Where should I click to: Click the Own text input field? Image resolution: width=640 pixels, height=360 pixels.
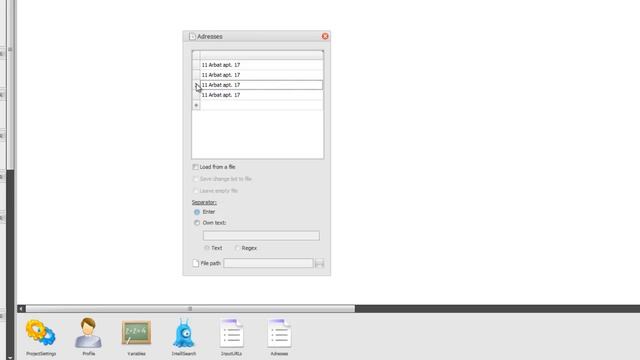(x=261, y=236)
